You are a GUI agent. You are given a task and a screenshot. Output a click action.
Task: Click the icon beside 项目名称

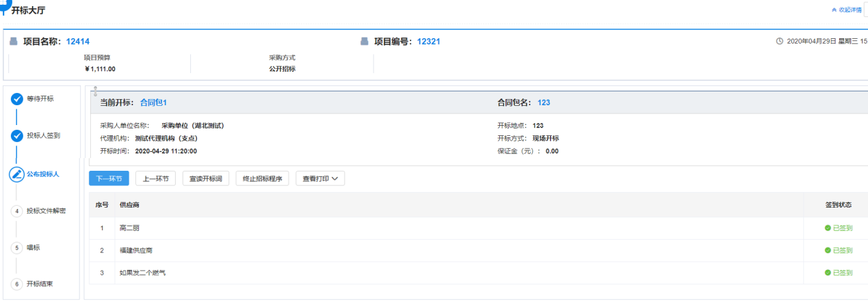tap(14, 41)
